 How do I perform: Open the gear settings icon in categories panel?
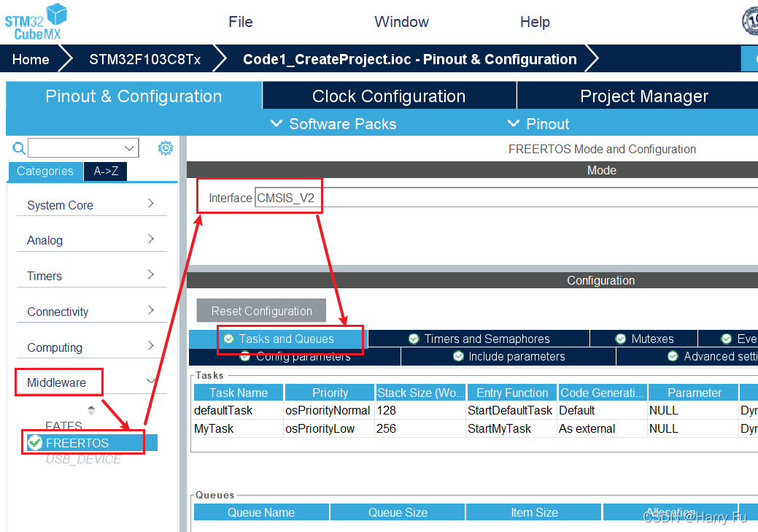[x=166, y=148]
